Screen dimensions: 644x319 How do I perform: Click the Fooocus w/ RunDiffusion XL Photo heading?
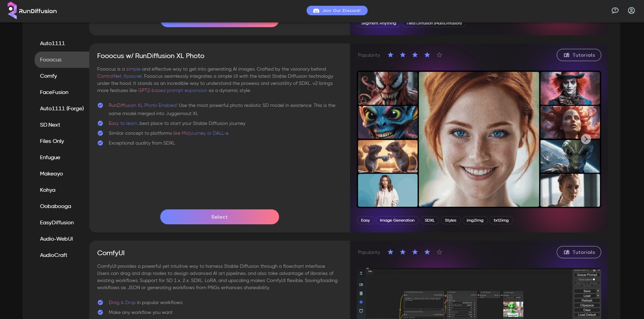pyautogui.click(x=151, y=56)
